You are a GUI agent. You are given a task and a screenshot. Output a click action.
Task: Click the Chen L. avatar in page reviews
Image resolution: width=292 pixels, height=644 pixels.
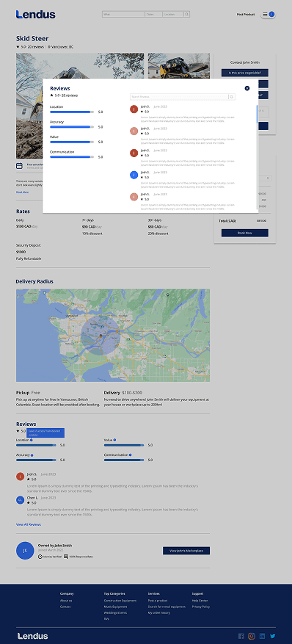[x=20, y=500]
